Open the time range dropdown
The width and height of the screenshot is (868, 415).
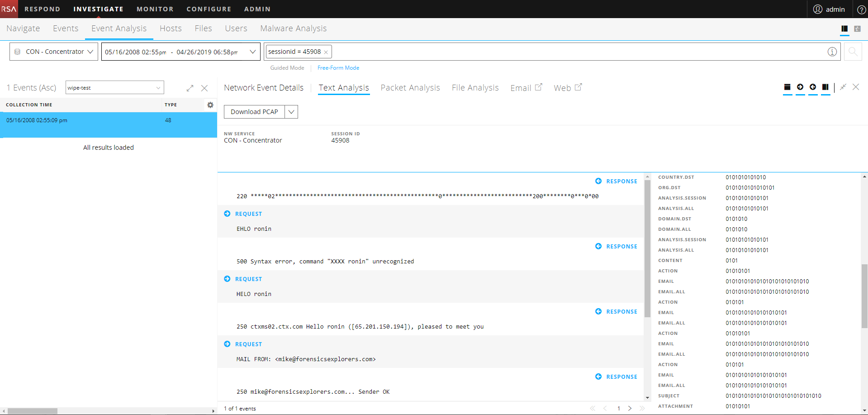point(252,52)
